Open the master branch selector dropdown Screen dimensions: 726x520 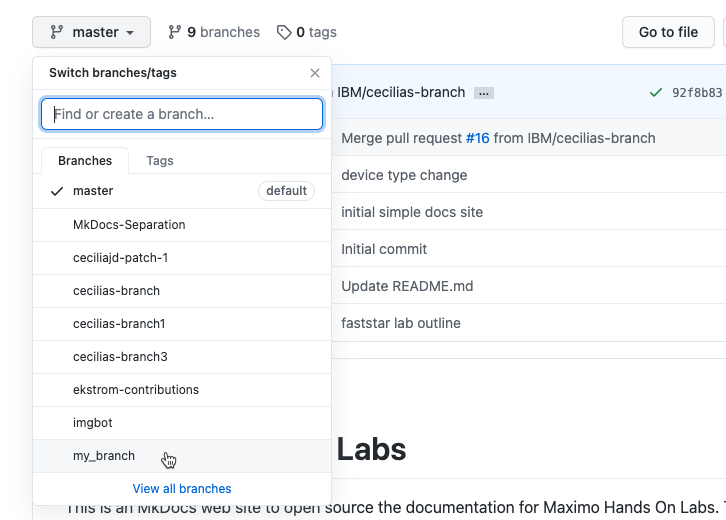point(91,32)
